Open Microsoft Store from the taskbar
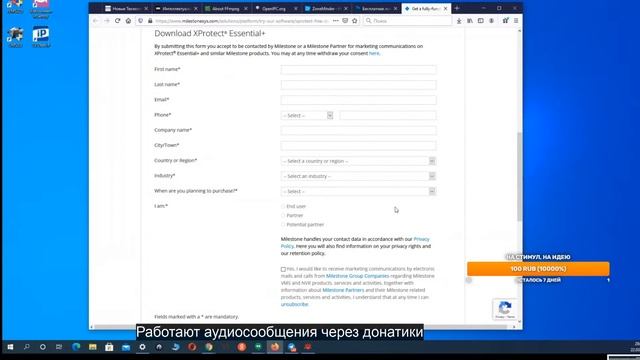This screenshot has width=640, height=360. [109, 347]
